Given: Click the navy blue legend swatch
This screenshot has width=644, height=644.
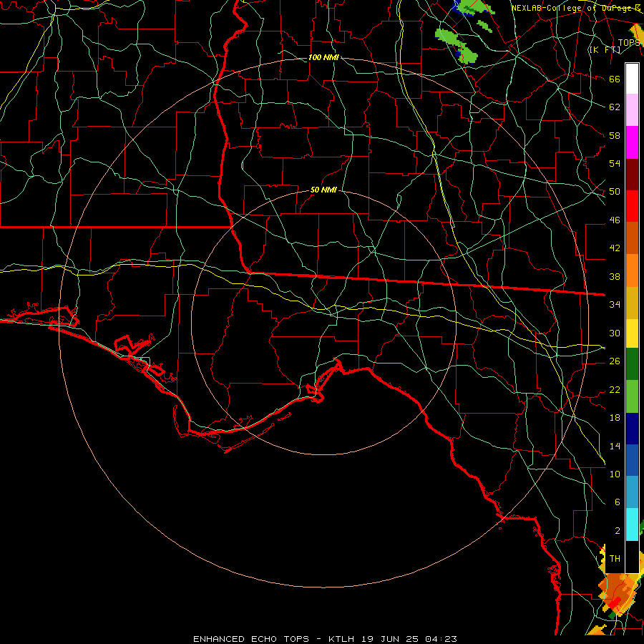Looking at the screenshot, I should (x=632, y=429).
